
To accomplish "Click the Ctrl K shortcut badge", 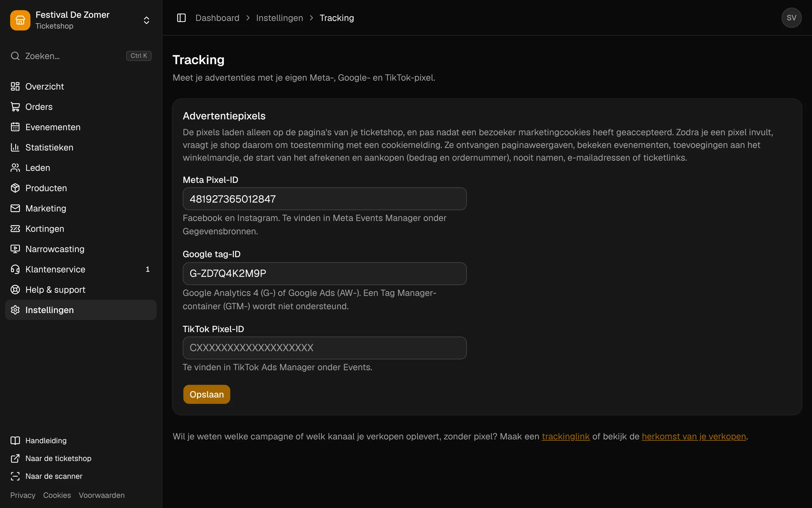I will 139,56.
